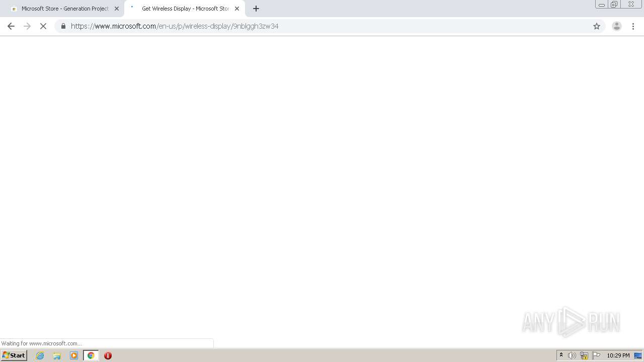Select the Chrome taskbar button
Viewport: 644px width, 362px height.
91,355
